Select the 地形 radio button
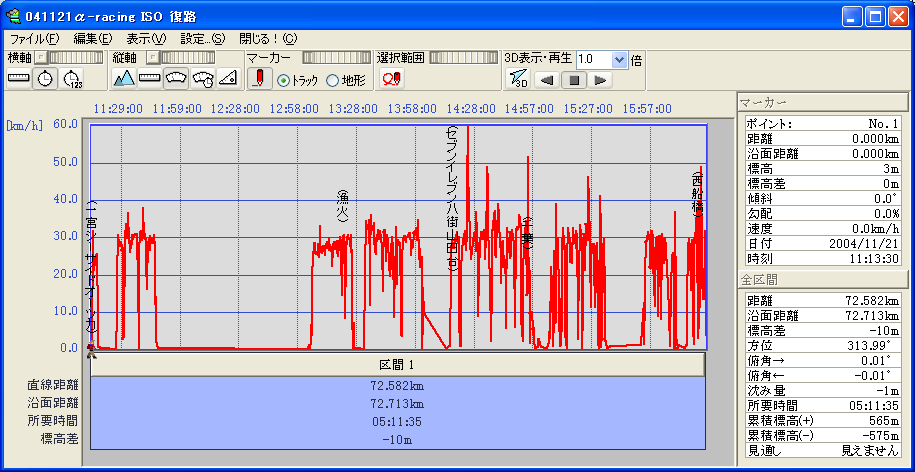The image size is (915, 472). [x=333, y=80]
